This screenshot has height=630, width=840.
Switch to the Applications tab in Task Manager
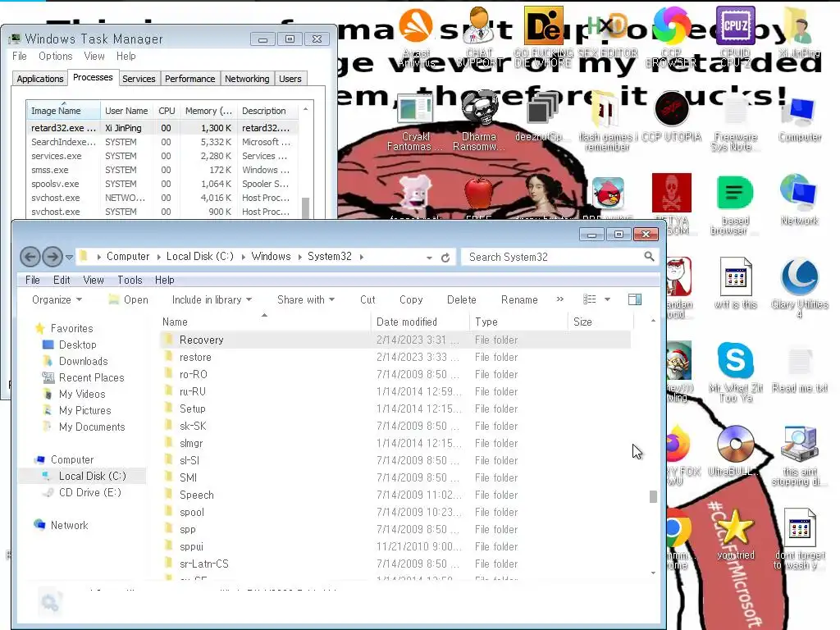click(x=40, y=79)
